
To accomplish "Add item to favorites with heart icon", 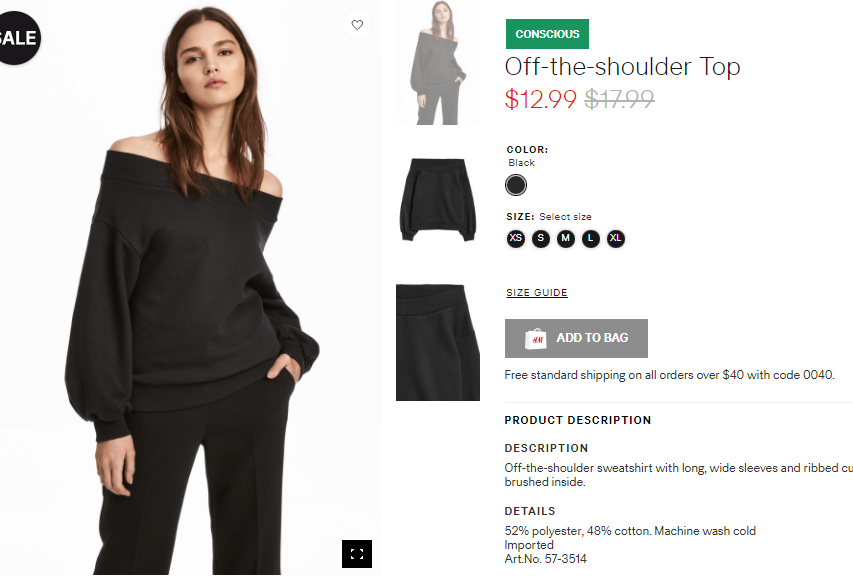I will [357, 24].
